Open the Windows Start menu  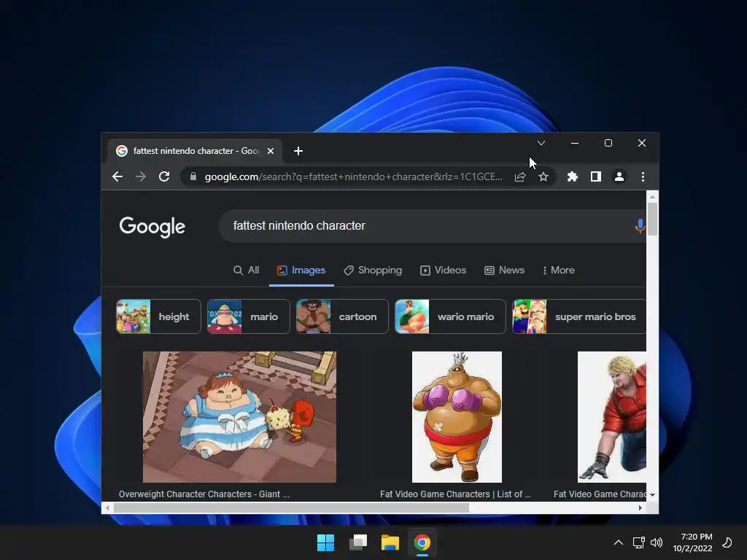click(x=326, y=542)
